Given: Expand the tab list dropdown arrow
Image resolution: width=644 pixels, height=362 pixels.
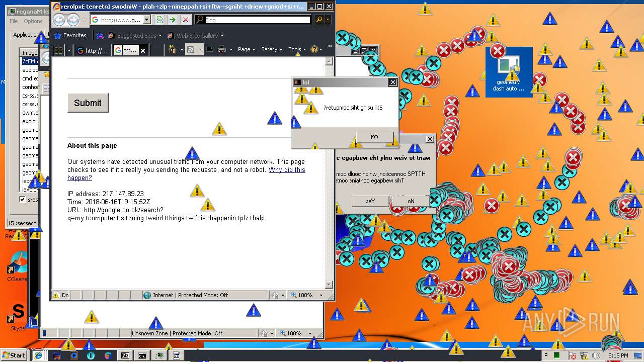Looking at the screenshot, I should click(69, 50).
